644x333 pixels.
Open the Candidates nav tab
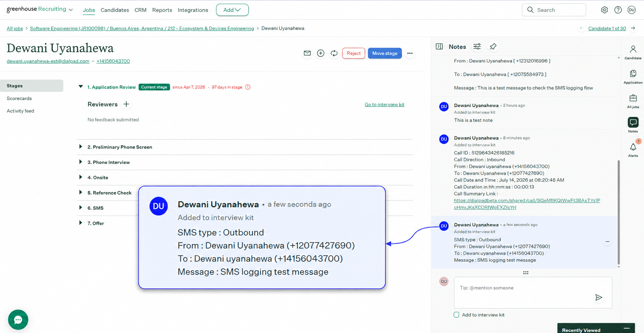click(x=115, y=10)
